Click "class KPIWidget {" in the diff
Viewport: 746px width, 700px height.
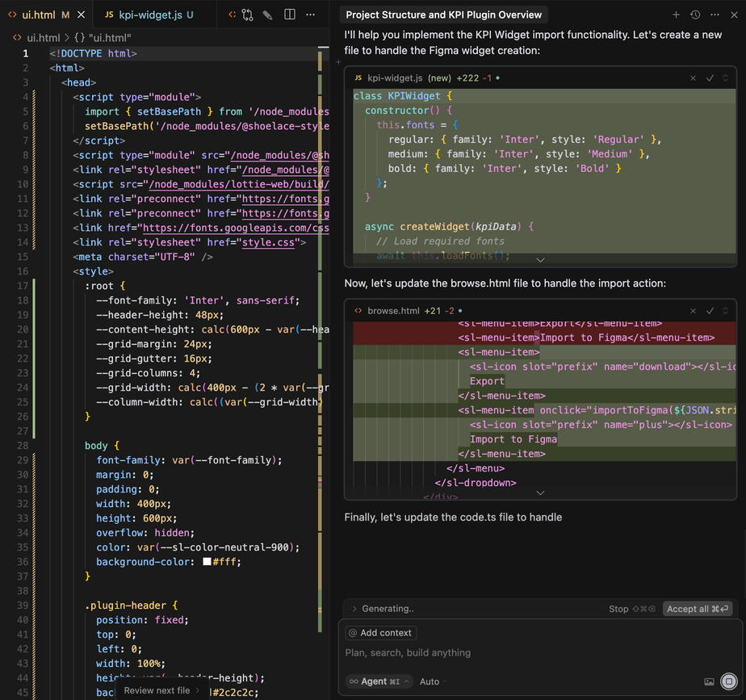(x=403, y=95)
